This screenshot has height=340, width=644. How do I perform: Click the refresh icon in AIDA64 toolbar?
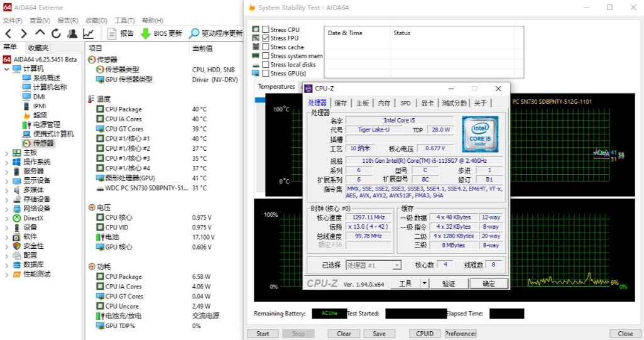pyautogui.click(x=57, y=34)
